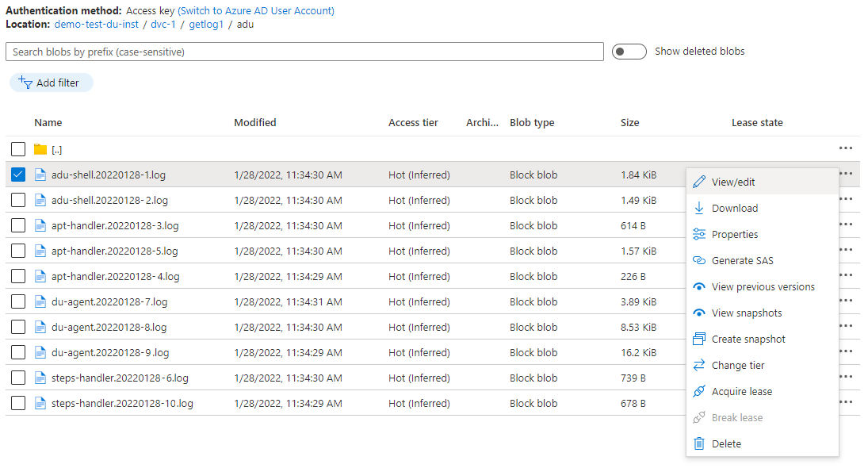Image resolution: width=868 pixels, height=472 pixels.
Task: Check the steps-handler.20220128-10.log row checkbox
Action: 18,403
